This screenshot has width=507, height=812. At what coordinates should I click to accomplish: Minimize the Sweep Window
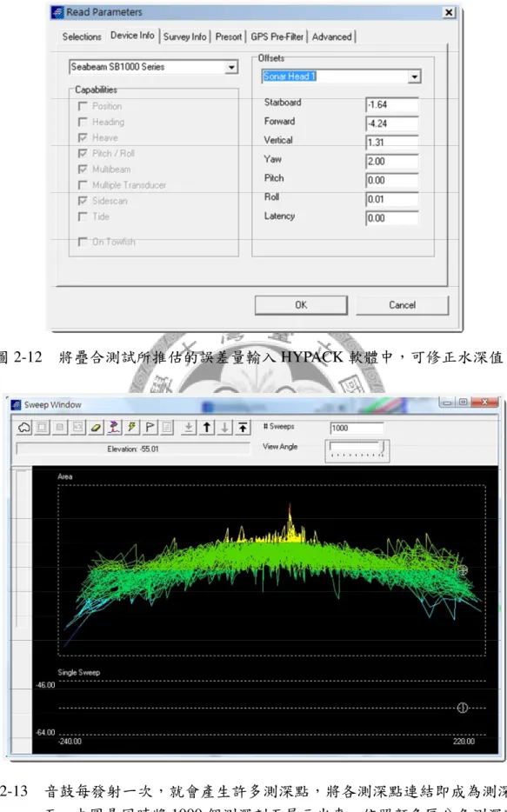[x=447, y=402]
